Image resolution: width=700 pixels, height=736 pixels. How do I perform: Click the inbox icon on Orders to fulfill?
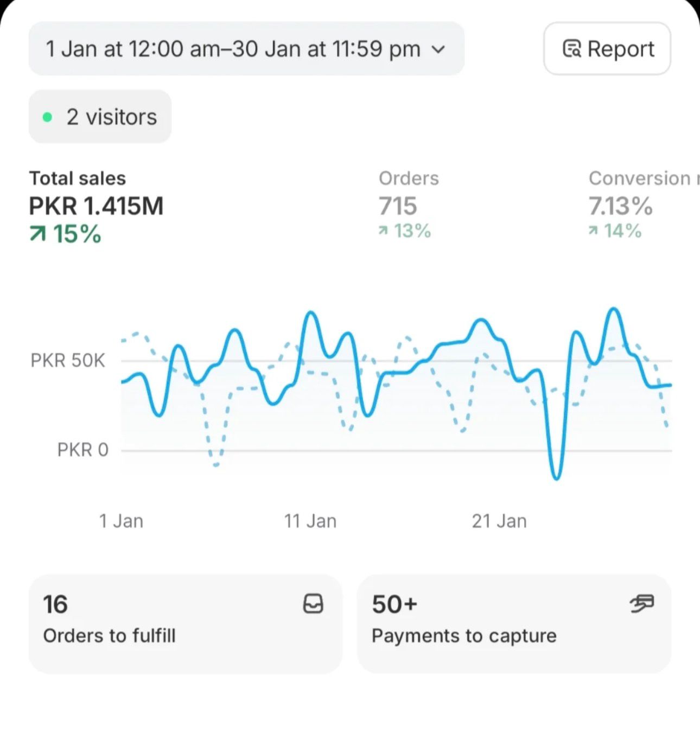tap(313, 604)
